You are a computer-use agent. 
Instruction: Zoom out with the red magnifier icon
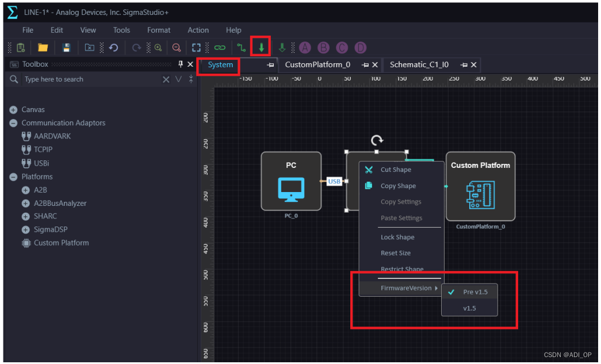pos(177,48)
